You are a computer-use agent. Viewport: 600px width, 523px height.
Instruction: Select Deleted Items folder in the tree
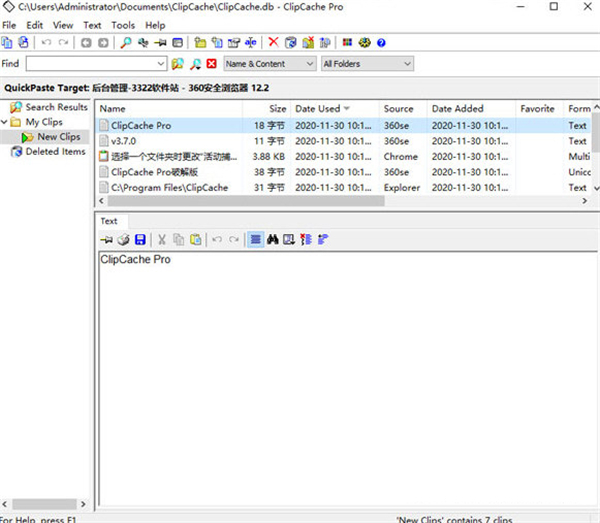coord(55,152)
